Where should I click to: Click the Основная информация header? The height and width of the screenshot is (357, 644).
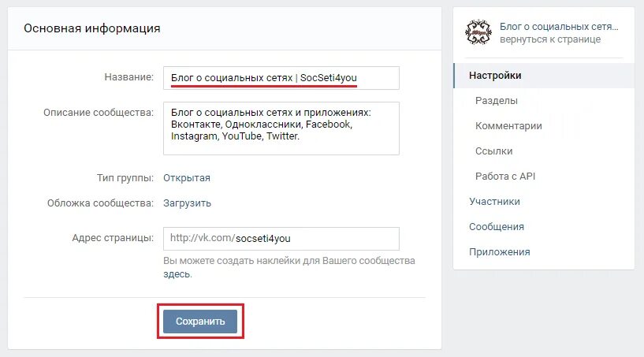click(x=92, y=28)
